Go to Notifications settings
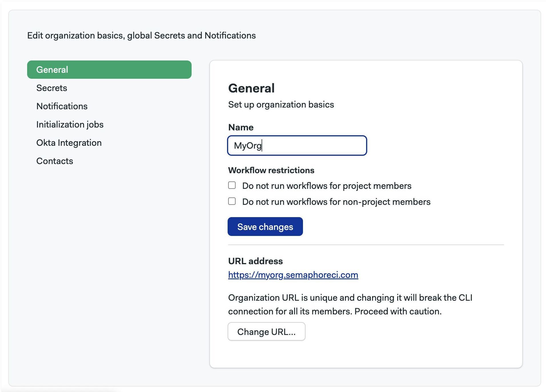Viewport: 546px width, 392px height. point(62,106)
